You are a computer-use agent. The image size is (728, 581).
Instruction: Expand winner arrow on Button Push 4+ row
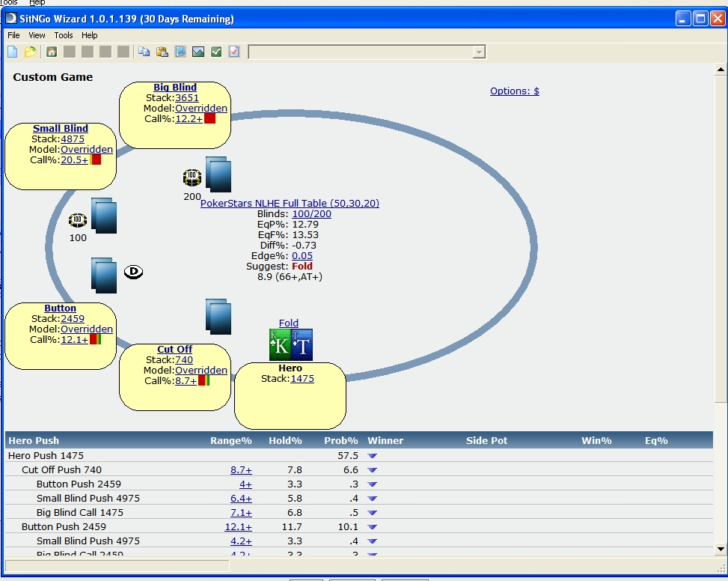[x=372, y=484]
